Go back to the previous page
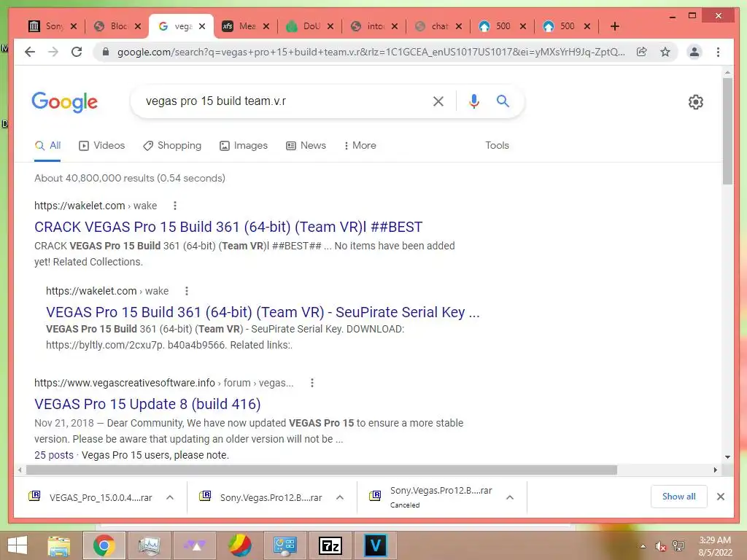747x560 pixels. click(30, 52)
